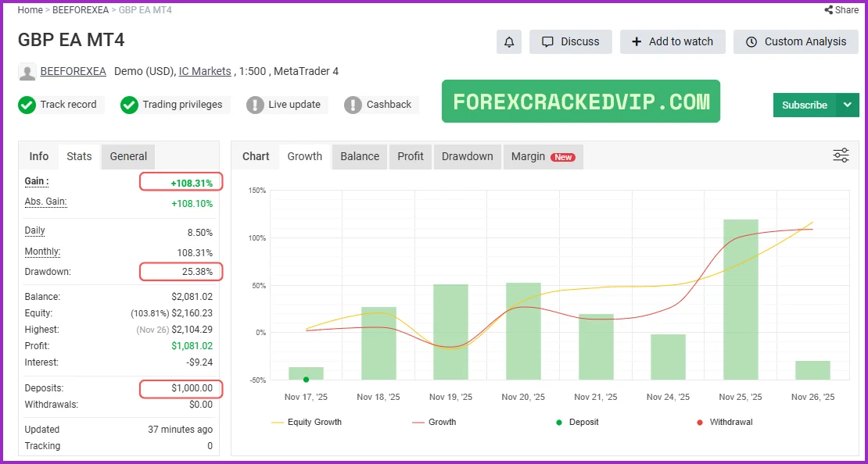Open chart settings sliders icon
This screenshot has height=464, width=868.
(x=841, y=155)
